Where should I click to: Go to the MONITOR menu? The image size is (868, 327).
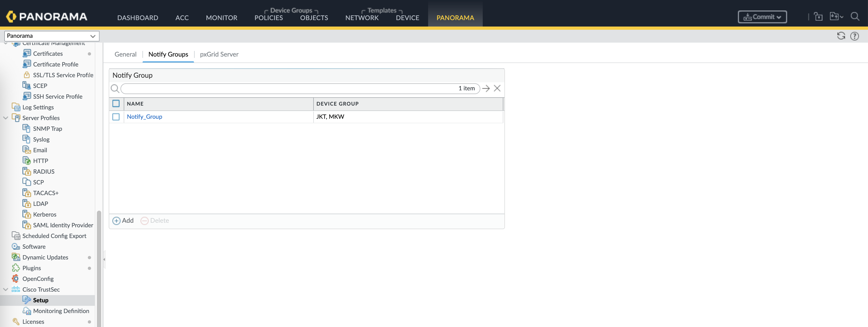[221, 17]
